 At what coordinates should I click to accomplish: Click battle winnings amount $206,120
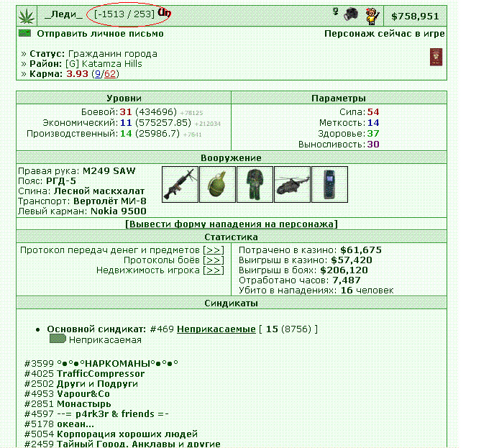pos(344,270)
